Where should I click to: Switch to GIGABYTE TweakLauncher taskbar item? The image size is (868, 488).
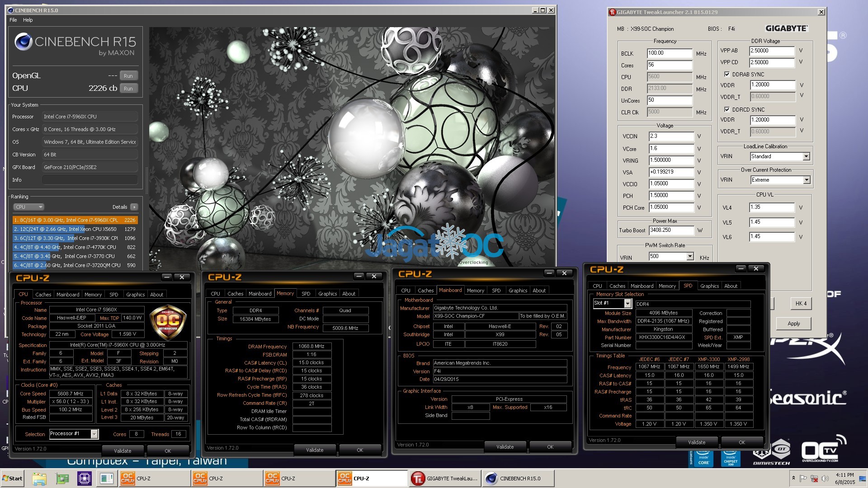coord(445,479)
